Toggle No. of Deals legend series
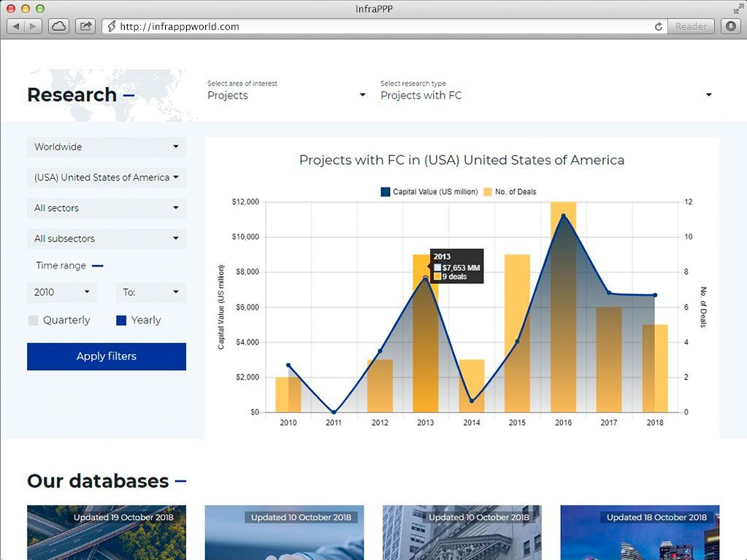The height and width of the screenshot is (560, 747). point(487,192)
